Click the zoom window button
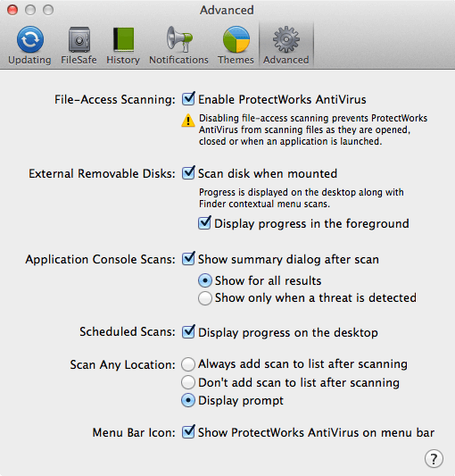 coord(48,10)
